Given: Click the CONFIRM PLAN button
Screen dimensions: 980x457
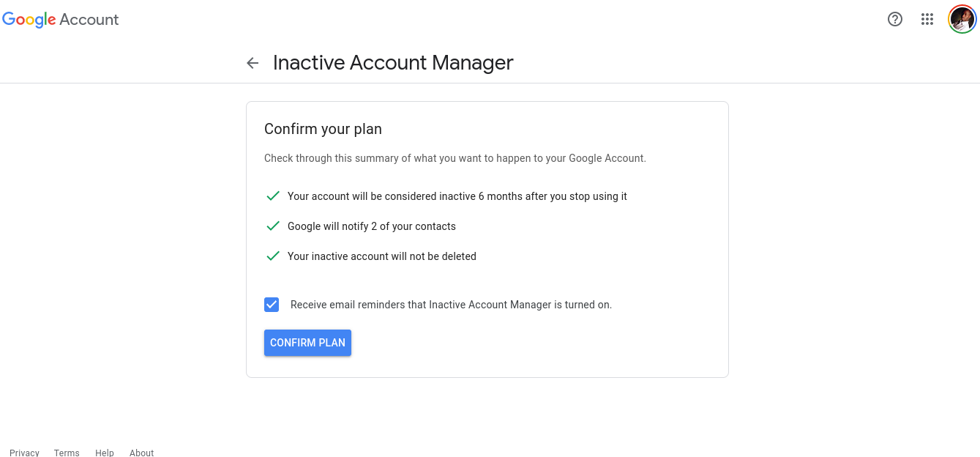Looking at the screenshot, I should tap(307, 343).
